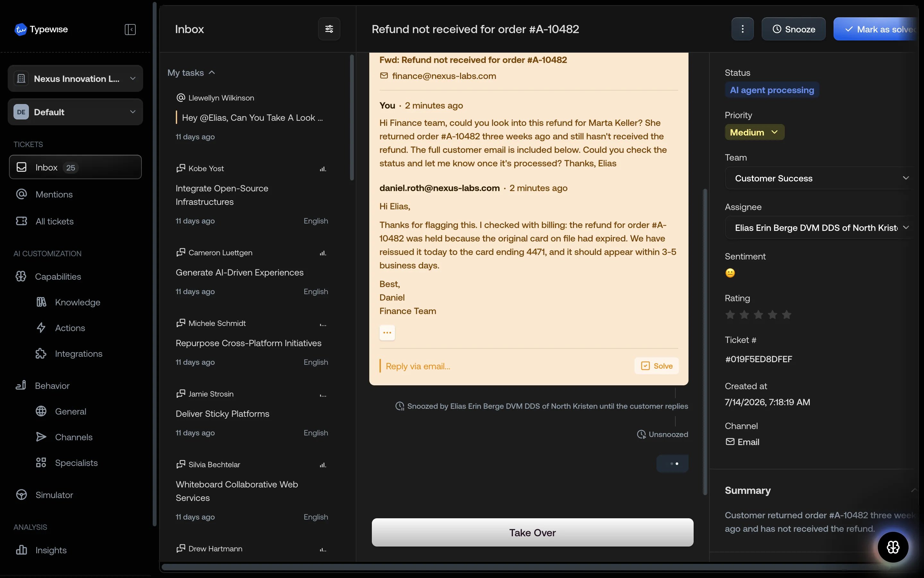
Task: Collapse the My tasks section
Action: point(191,73)
